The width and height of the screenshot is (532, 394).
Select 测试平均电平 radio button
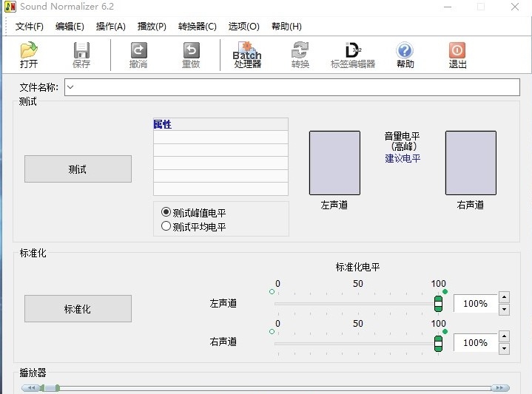pos(166,226)
